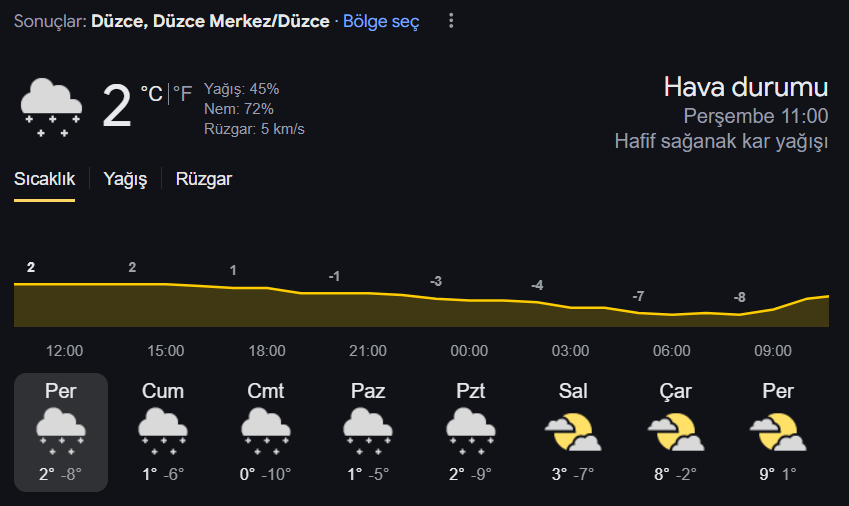Open the Yağış tab
849x506 pixels.
(x=125, y=179)
